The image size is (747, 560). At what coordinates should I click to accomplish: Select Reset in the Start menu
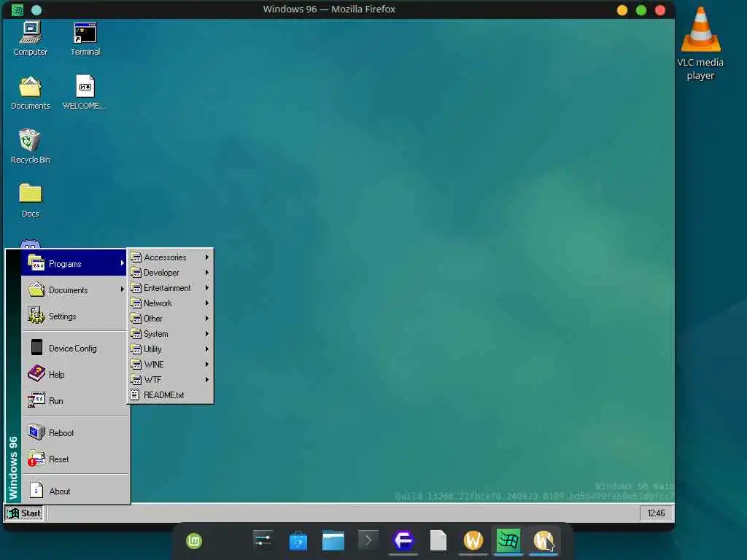point(74,459)
